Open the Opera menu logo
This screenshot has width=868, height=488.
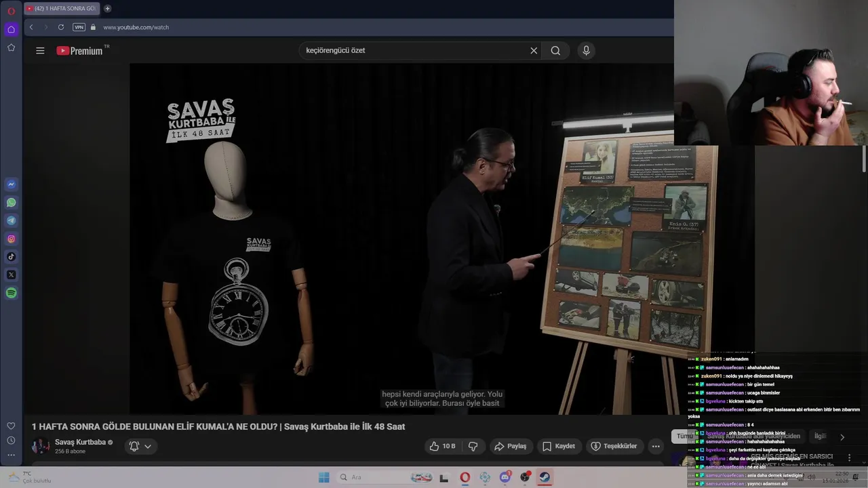pos(11,11)
